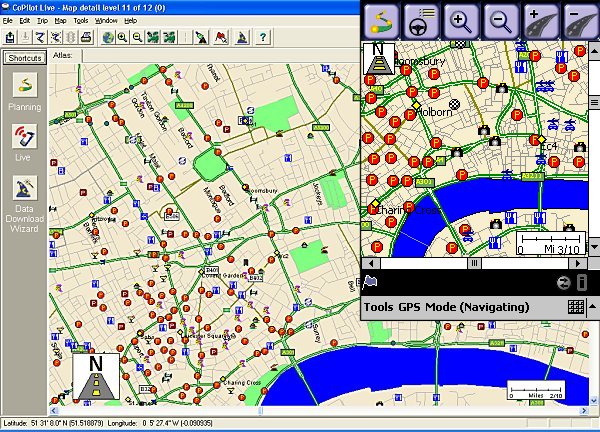Click the grayed download toolbar icon
This screenshot has width=600, height=432.
click(x=25, y=37)
